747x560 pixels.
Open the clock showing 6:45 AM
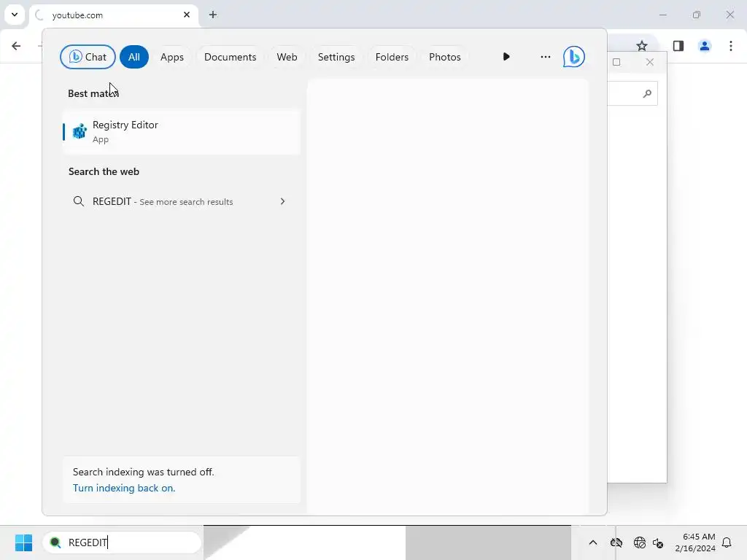[x=695, y=542]
